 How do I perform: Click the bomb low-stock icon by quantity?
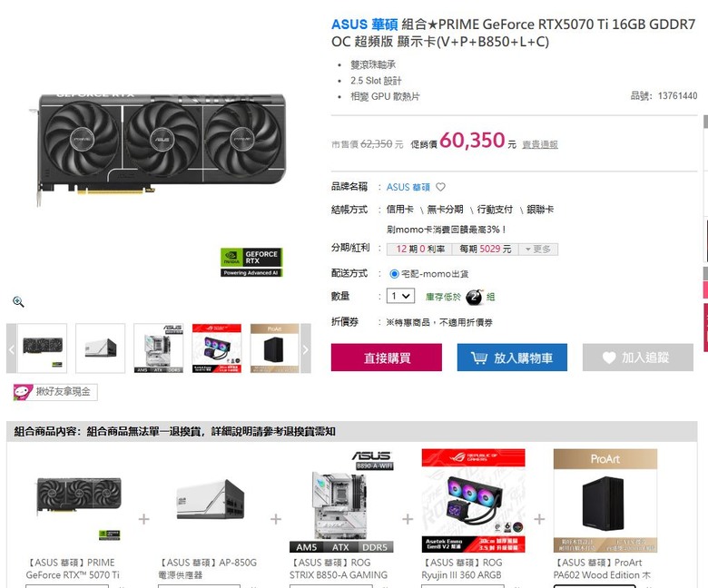click(474, 297)
